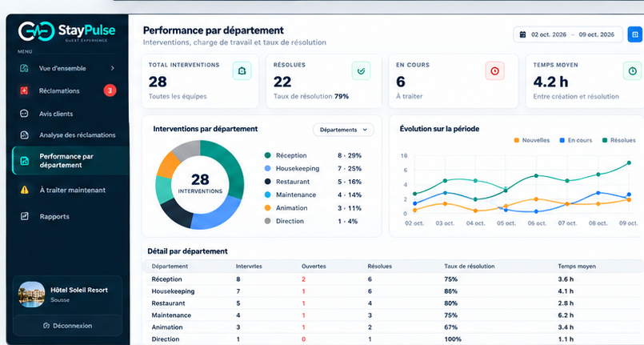Click Direction in the detail table

[166, 339]
